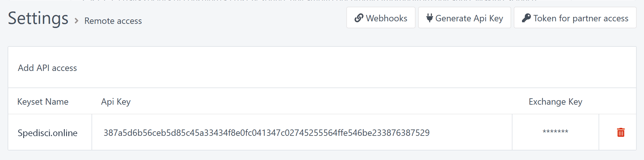The width and height of the screenshot is (644, 160).
Task: Click the key icon on partner token button
Action: [526, 18]
